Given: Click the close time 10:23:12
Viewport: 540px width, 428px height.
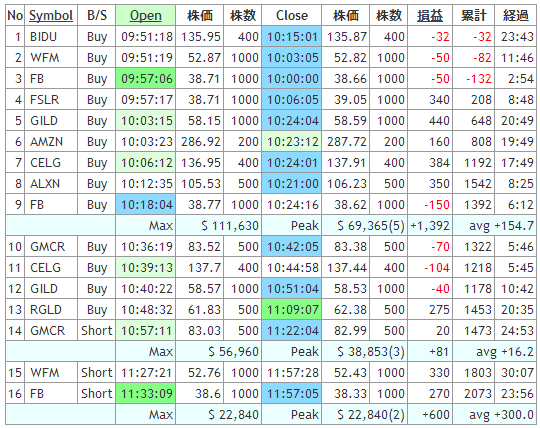Looking at the screenshot, I should pyautogui.click(x=292, y=142).
